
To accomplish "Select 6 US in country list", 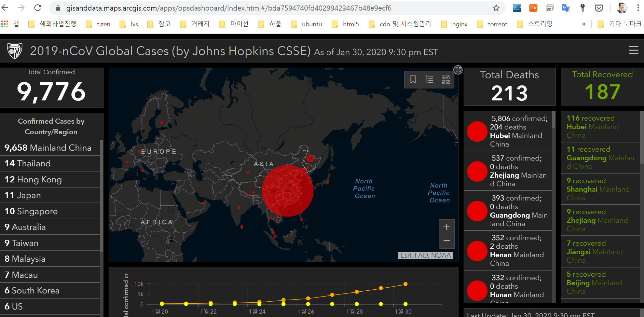I will coord(50,306).
